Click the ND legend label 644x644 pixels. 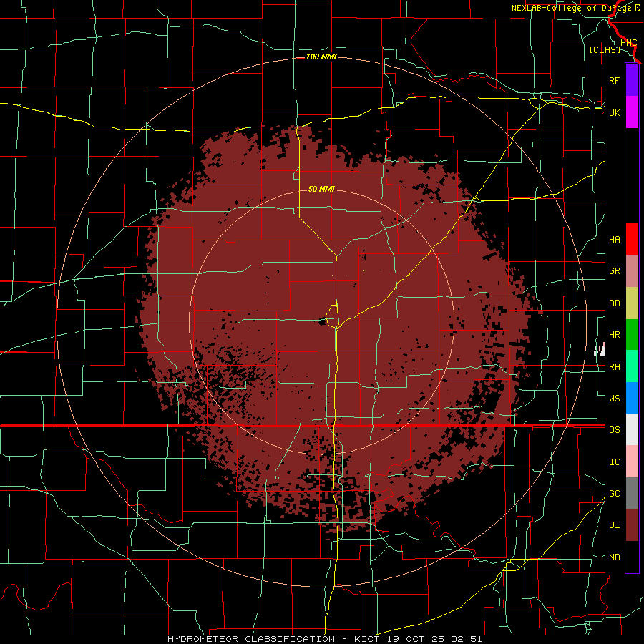coord(614,557)
